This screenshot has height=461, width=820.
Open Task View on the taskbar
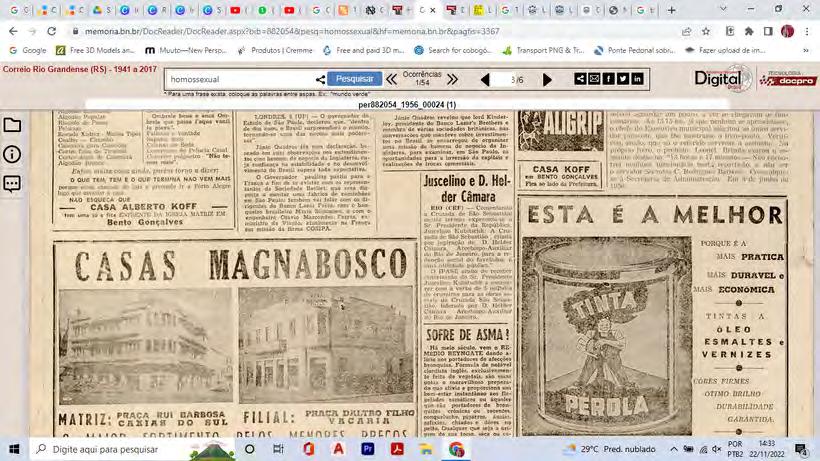coord(278,449)
